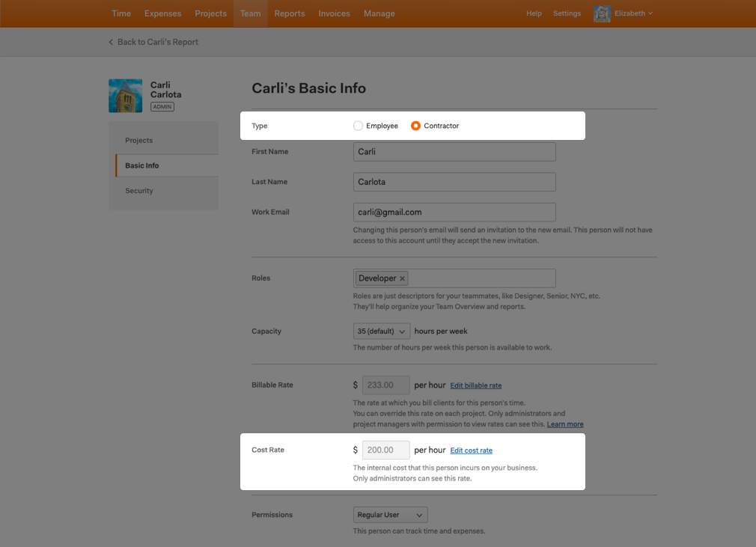Image resolution: width=756 pixels, height=547 pixels.
Task: Expand the Elizabeth user menu
Action: 633,13
